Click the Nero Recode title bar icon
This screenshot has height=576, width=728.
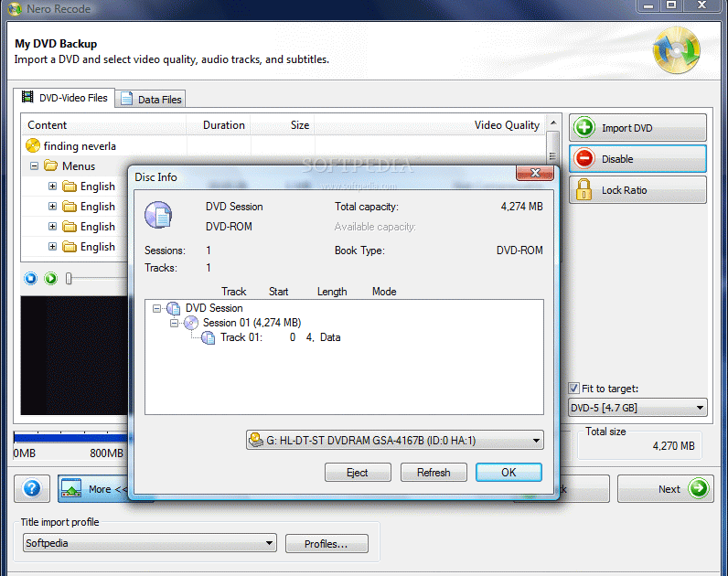pyautogui.click(x=15, y=9)
